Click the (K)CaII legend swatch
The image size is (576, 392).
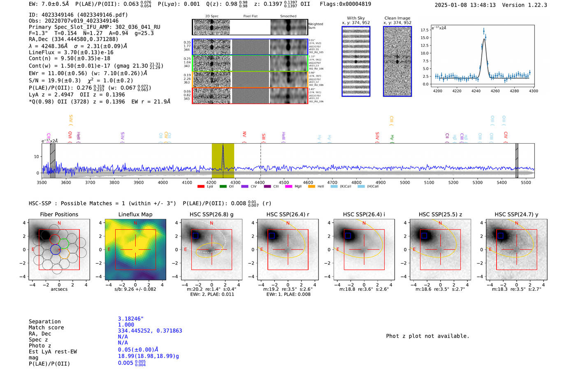(334, 186)
